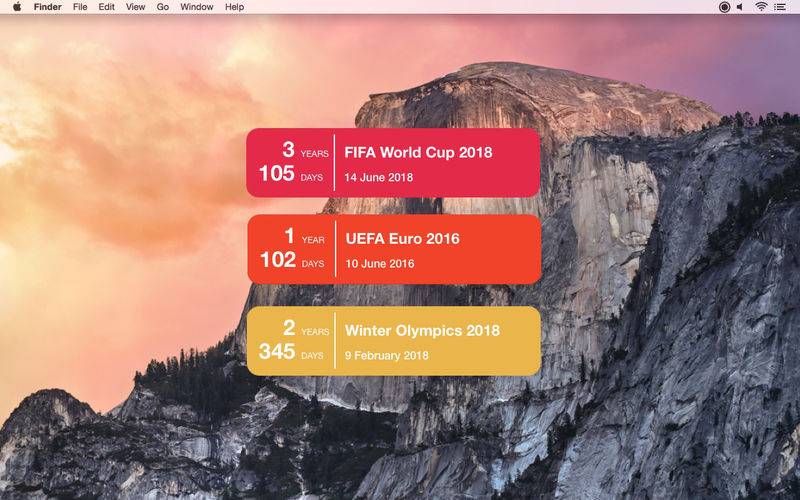Open the Window menu
The width and height of the screenshot is (800, 500).
tap(196, 7)
